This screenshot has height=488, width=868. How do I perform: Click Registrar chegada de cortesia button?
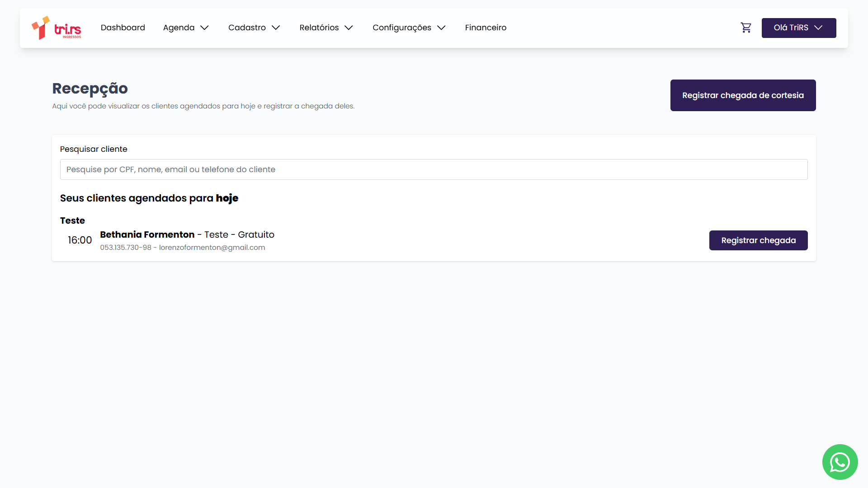click(743, 95)
